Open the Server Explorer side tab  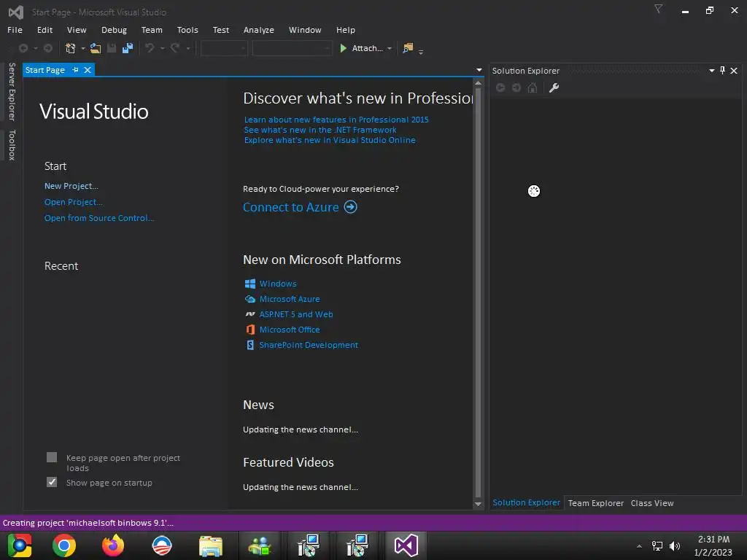point(12,92)
